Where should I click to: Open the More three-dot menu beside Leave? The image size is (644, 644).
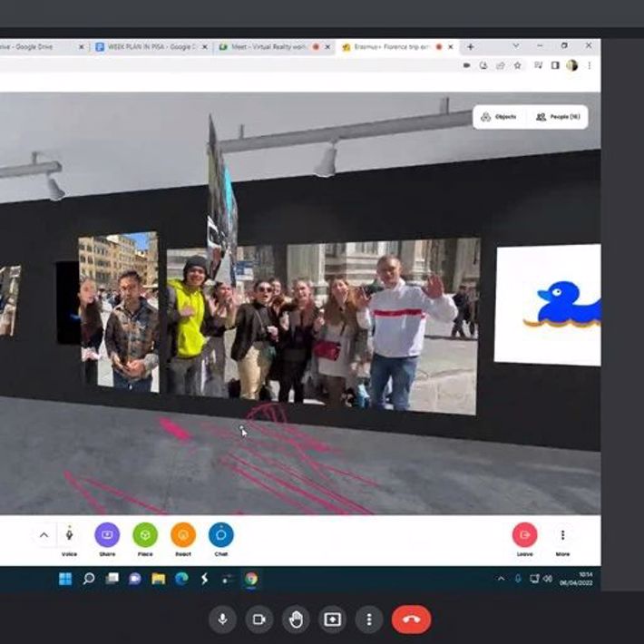coord(563,535)
